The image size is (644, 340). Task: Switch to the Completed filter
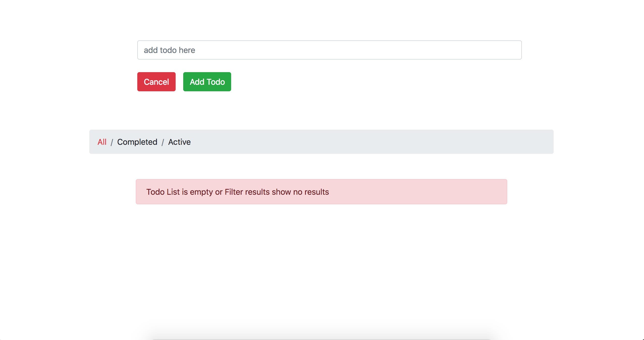(x=137, y=142)
